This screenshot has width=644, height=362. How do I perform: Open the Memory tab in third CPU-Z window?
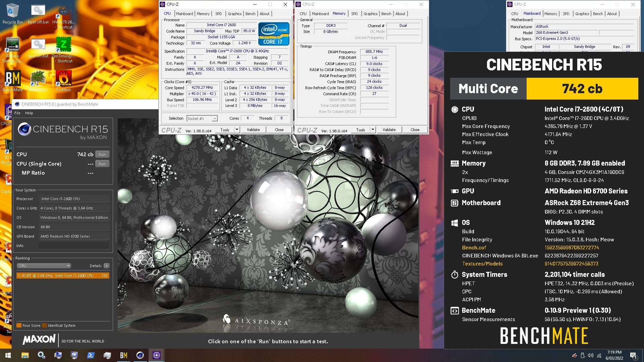tap(551, 14)
